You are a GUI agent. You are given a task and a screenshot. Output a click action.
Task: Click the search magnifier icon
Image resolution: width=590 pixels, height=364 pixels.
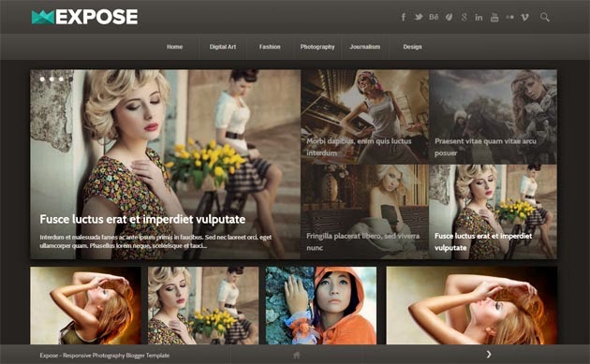pyautogui.click(x=545, y=17)
